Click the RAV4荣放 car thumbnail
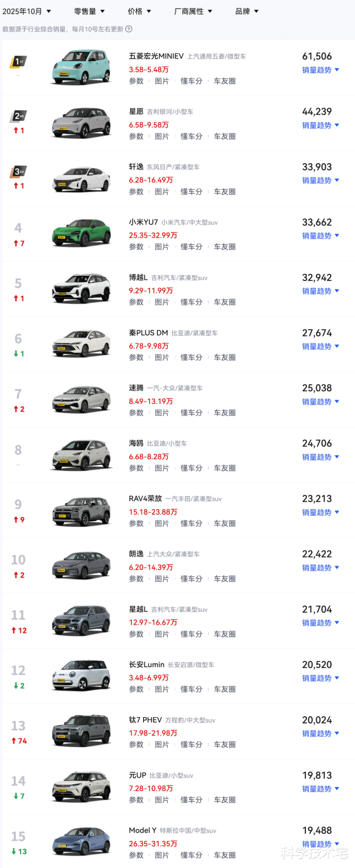This screenshot has width=355, height=868. pos(81,511)
